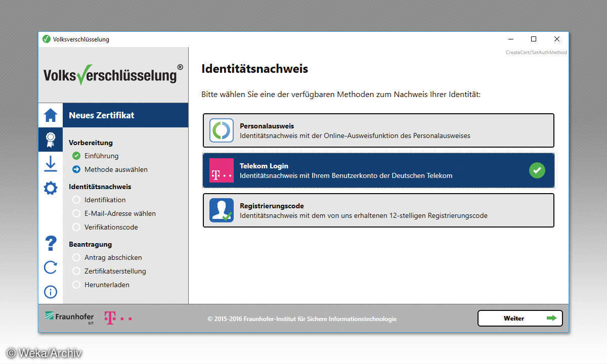Screen dimensions: 607x364
Task: Click the refresh circular arrow icon
Action: pyautogui.click(x=51, y=267)
